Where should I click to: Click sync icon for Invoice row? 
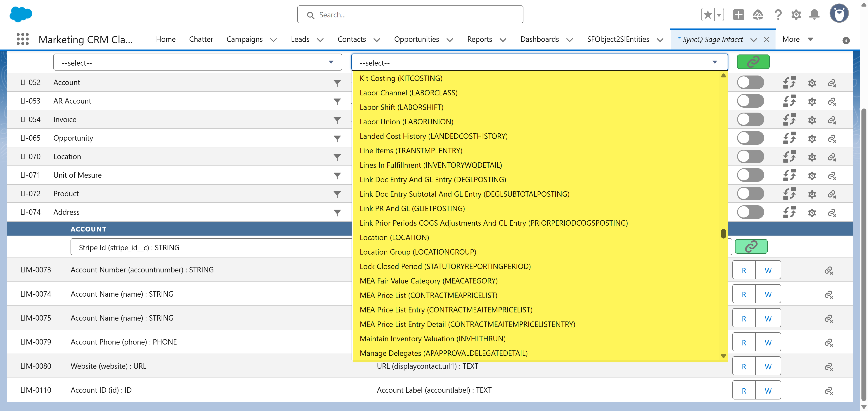(x=789, y=120)
